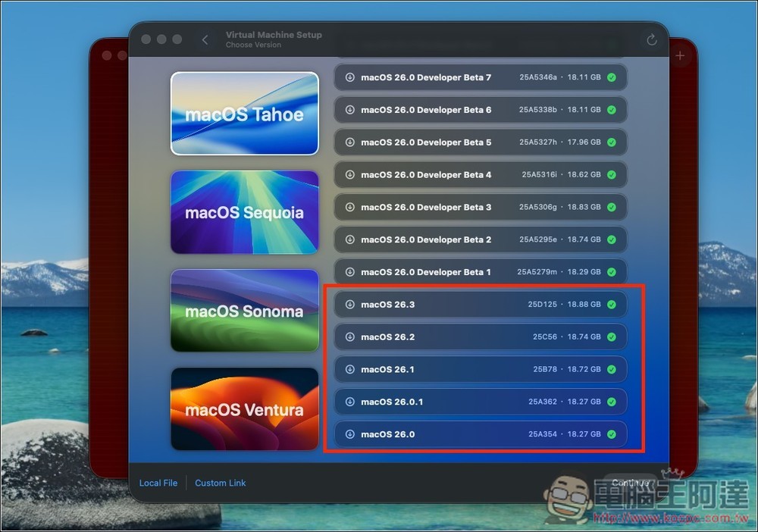
Task: Download icon for macOS 26.0 Developer Beta 4
Action: pos(350,174)
